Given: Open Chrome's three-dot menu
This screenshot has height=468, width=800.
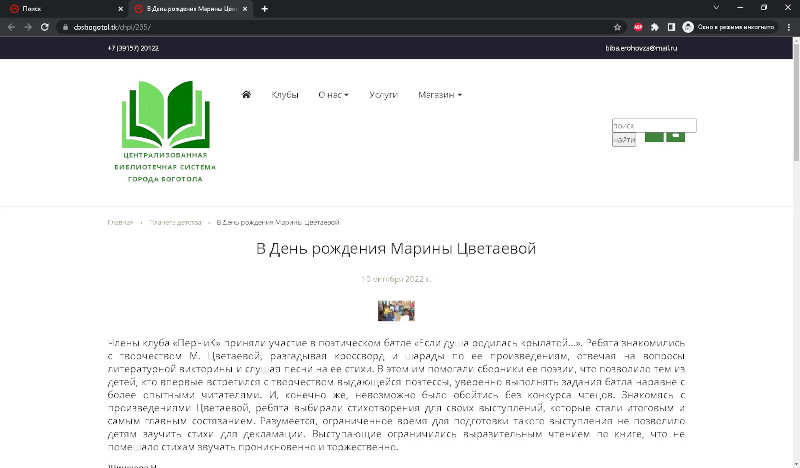Looking at the screenshot, I should (x=789, y=27).
